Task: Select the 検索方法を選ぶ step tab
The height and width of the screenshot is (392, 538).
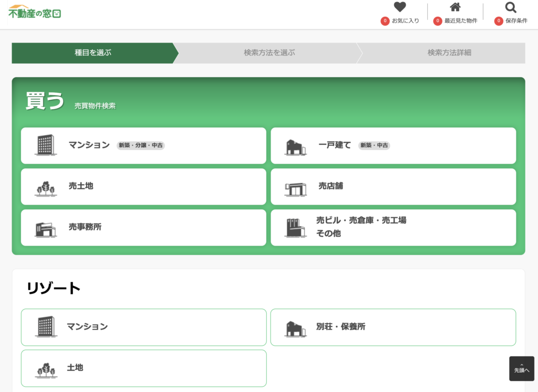Action: pyautogui.click(x=270, y=53)
